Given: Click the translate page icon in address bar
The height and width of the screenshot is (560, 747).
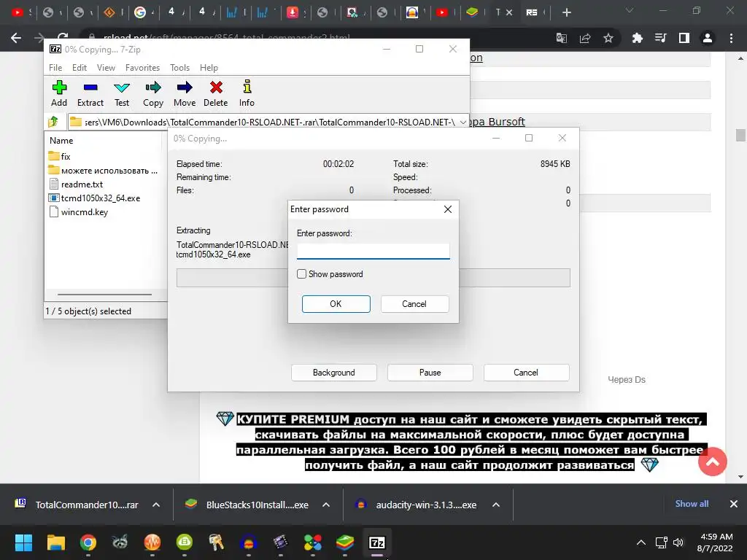Looking at the screenshot, I should pyautogui.click(x=562, y=38).
